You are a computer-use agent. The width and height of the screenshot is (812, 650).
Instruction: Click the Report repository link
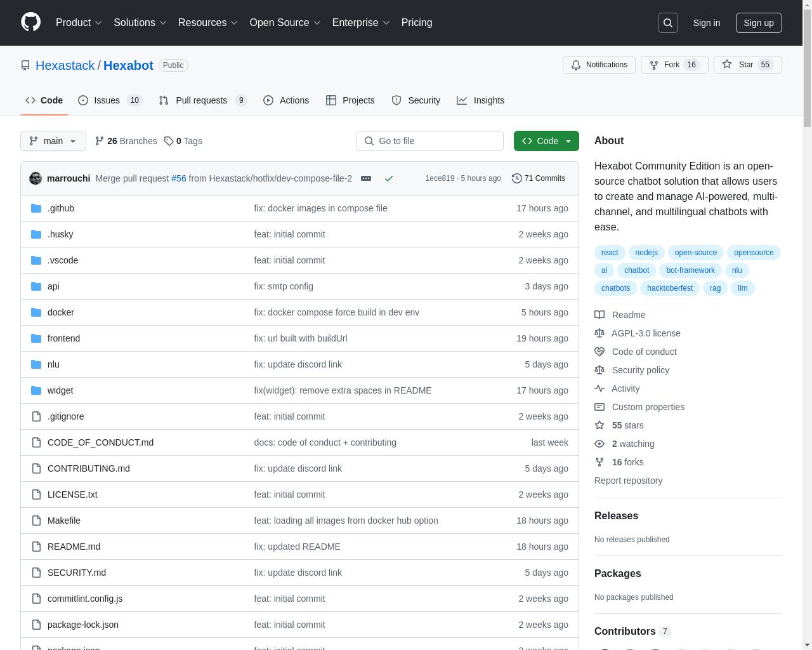[628, 481]
